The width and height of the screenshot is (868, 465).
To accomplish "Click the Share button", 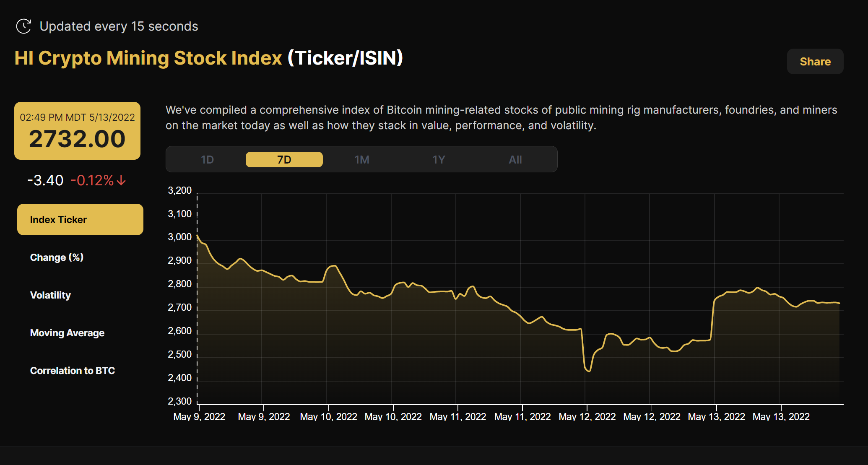I will 815,61.
